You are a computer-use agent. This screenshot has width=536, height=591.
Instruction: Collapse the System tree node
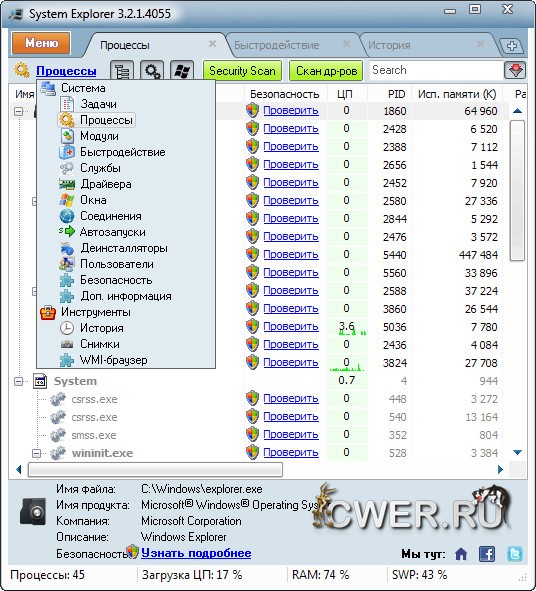[18, 381]
